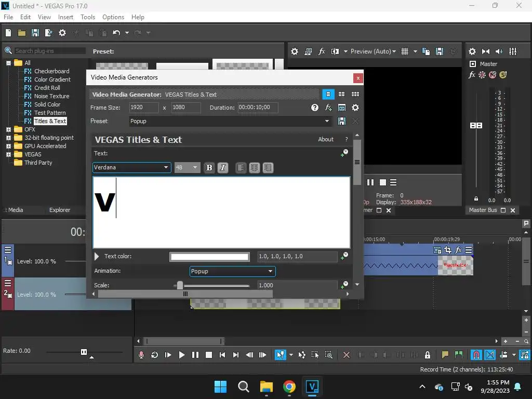Click the media generator settings gear icon
Image resolution: width=532 pixels, height=399 pixels.
pos(355,108)
